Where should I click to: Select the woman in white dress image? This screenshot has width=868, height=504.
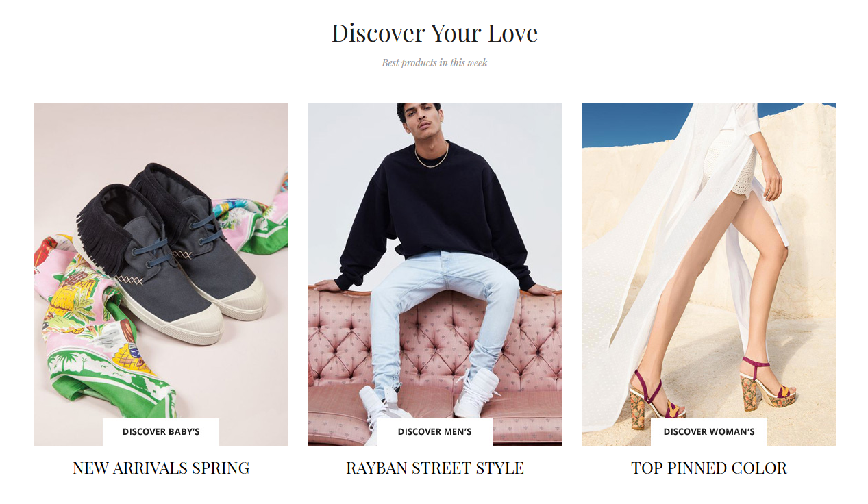[709, 275]
